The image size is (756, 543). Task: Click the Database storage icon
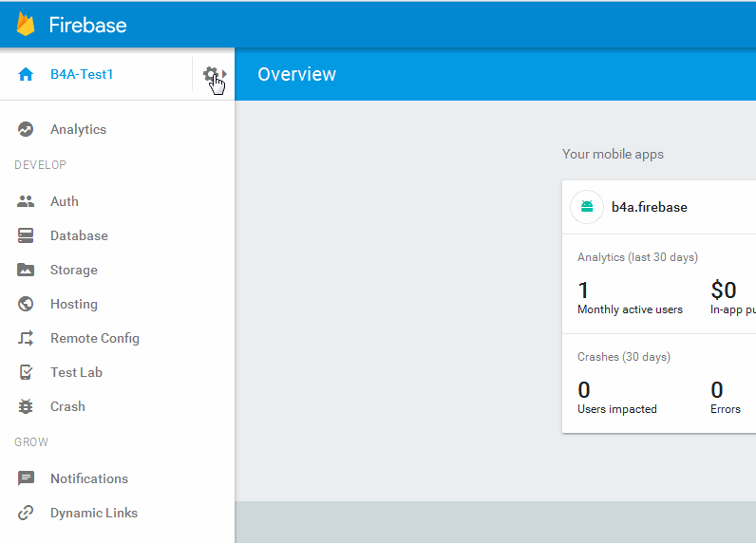[x=26, y=235]
